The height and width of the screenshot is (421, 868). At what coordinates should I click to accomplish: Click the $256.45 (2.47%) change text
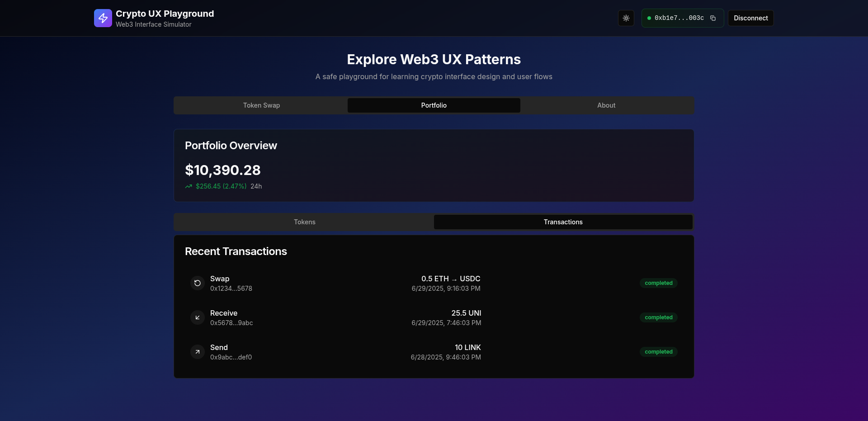221,186
